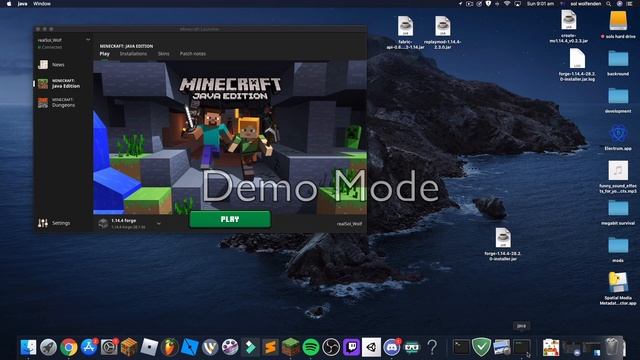The width and height of the screenshot is (640, 360).
Task: Open the launcher Settings
Action: (54, 223)
